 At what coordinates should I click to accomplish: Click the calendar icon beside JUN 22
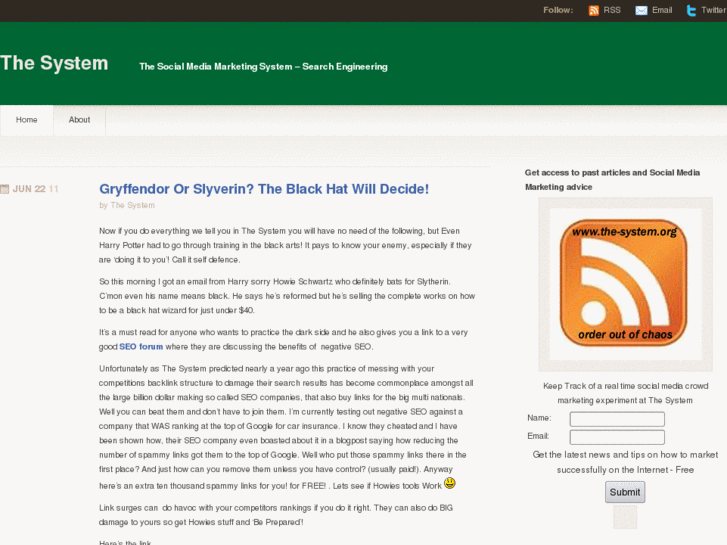(5, 189)
